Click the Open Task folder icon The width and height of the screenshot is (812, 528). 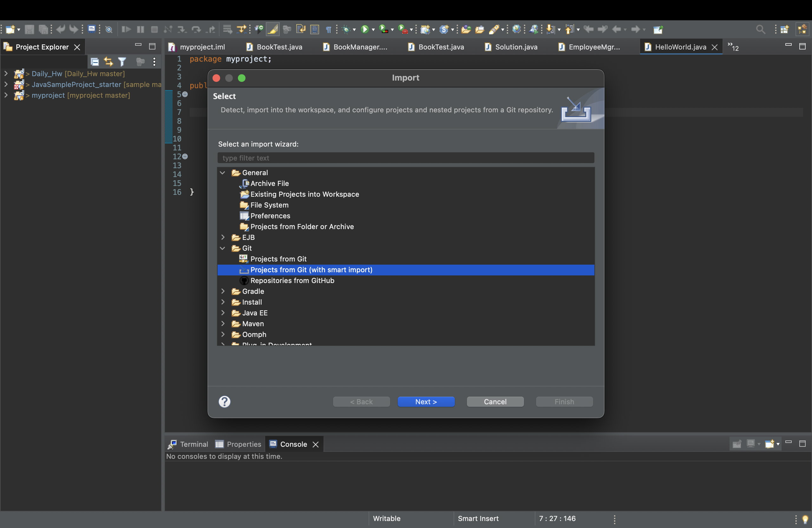tap(480, 30)
